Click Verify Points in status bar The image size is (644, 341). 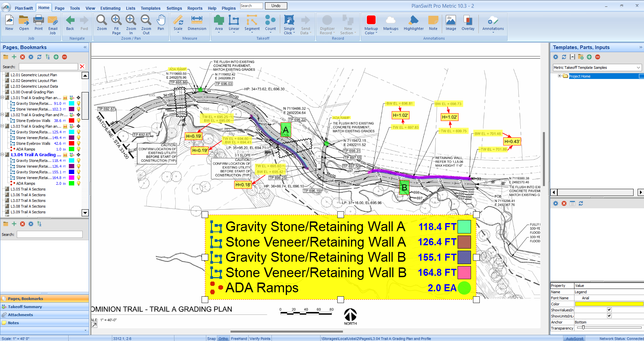pyautogui.click(x=260, y=338)
